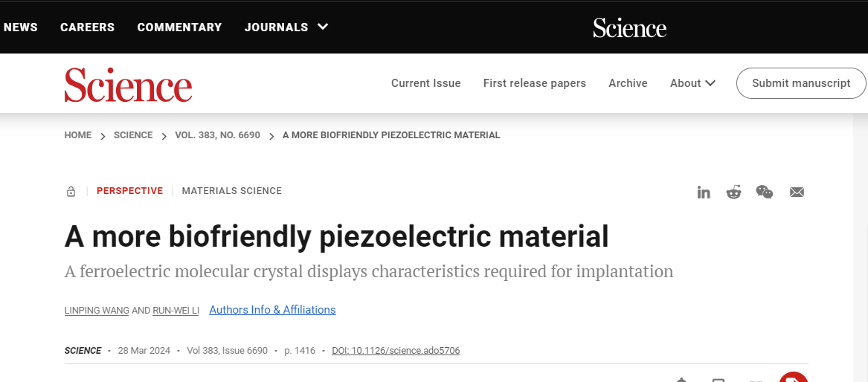Click the red PDF button at bottom right
Screen dimensions: 868x382
(x=793, y=378)
